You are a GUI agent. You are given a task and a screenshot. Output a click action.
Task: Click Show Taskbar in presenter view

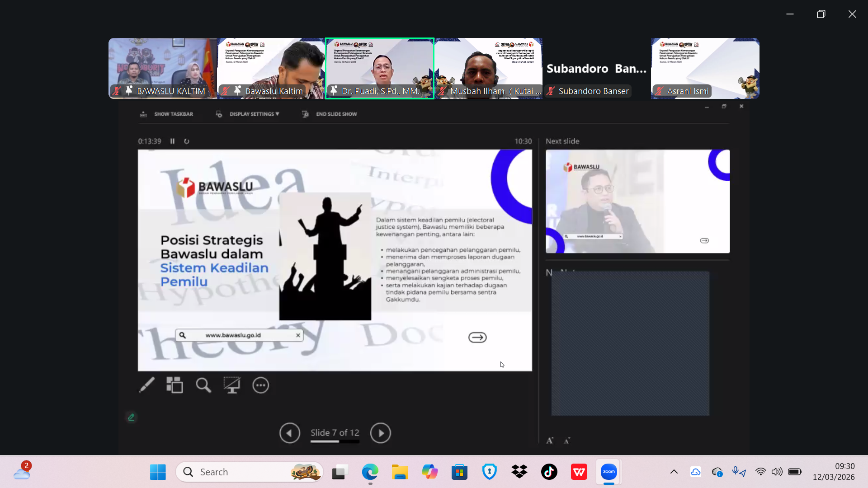(x=173, y=114)
